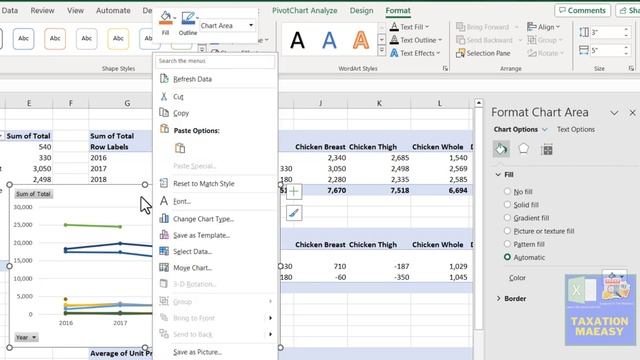Viewport: 640px width, 360px height.
Task: Select Save as Picture... entry
Action: [197, 352]
